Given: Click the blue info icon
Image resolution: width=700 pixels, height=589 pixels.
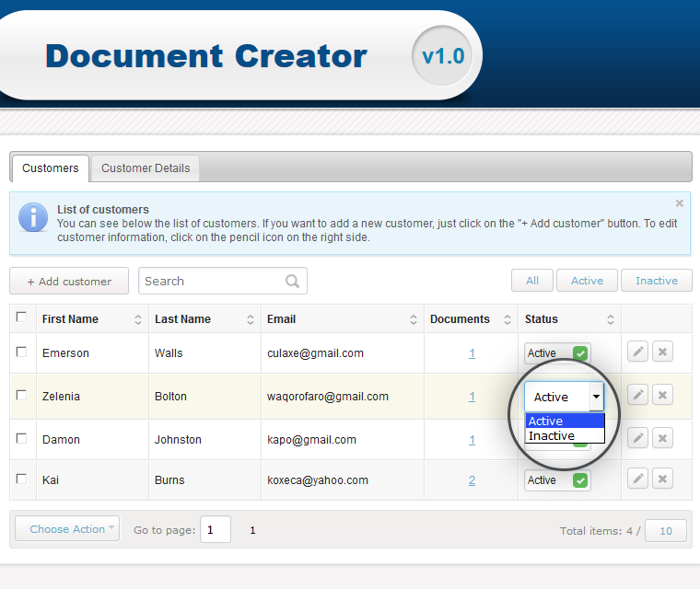Looking at the screenshot, I should point(33,217).
